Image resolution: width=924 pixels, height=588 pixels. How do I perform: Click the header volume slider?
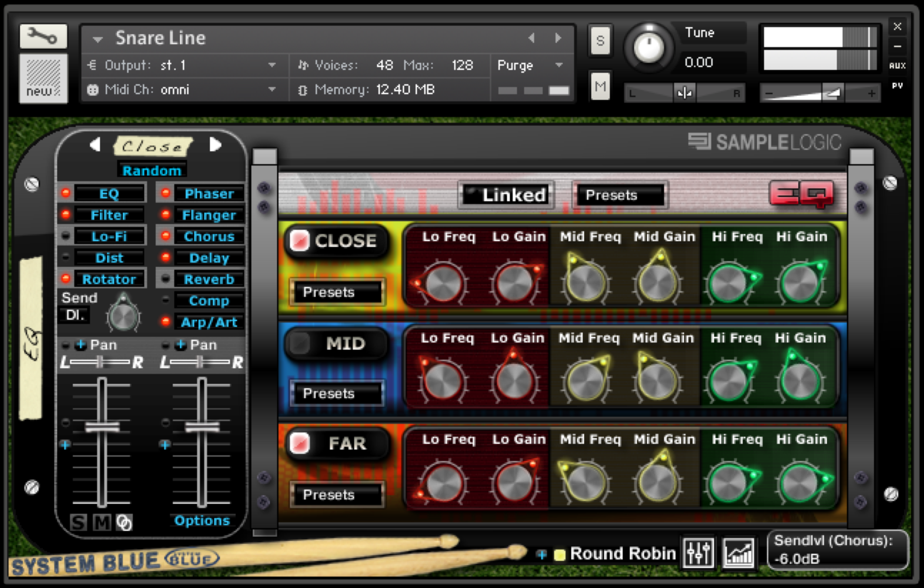click(820, 93)
